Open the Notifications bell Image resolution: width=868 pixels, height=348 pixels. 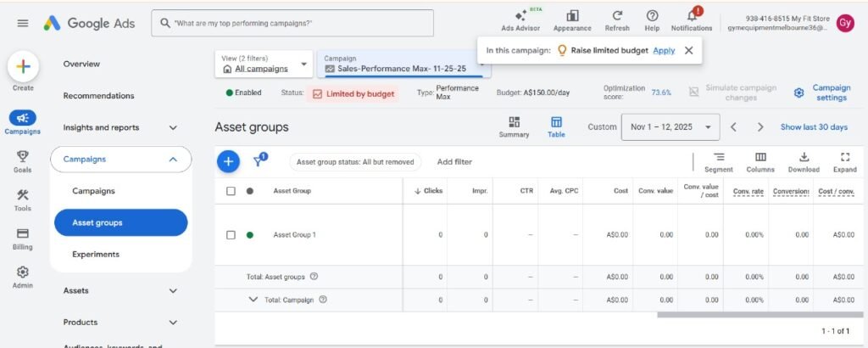point(692,20)
